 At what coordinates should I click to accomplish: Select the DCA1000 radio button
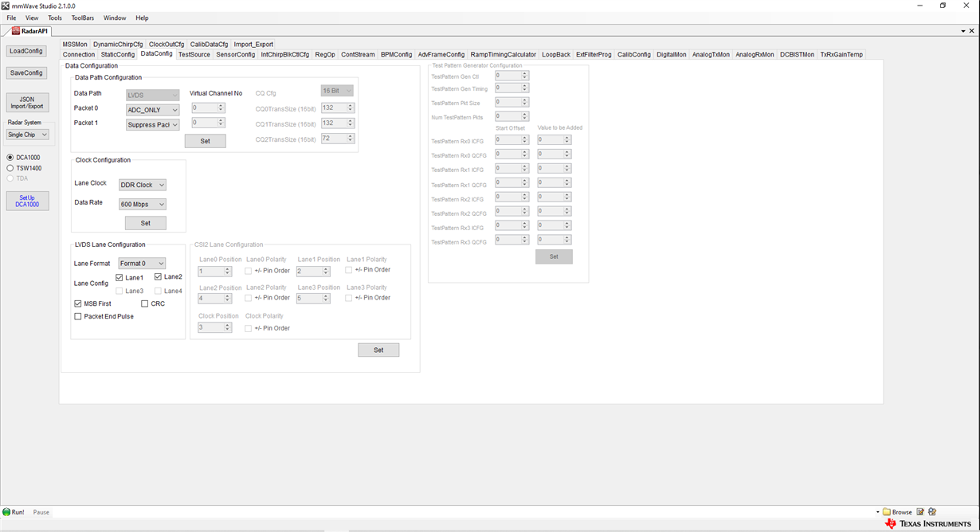pos(10,158)
